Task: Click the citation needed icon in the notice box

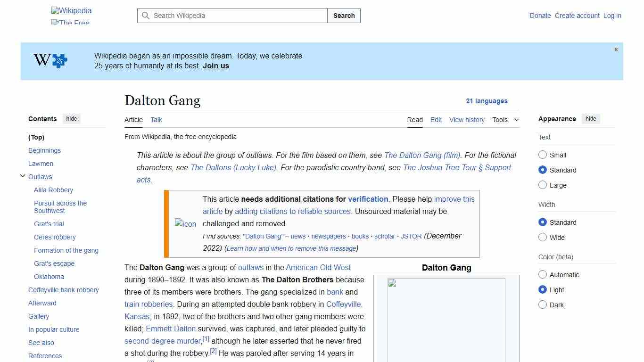Action: 185,224
